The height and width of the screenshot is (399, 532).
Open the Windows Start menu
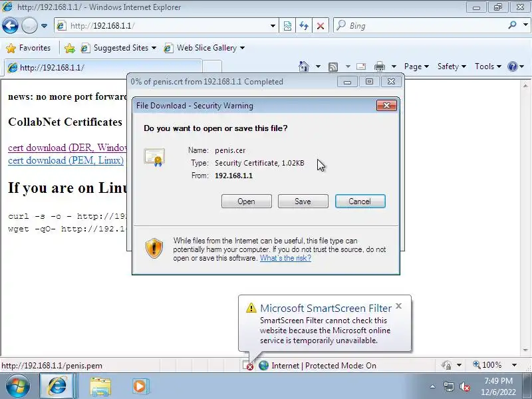[17, 386]
